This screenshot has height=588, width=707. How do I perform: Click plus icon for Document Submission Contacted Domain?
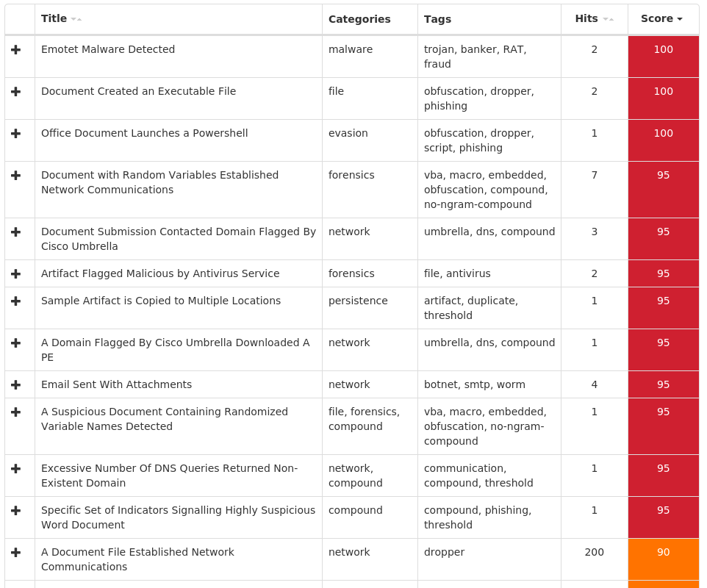16,232
